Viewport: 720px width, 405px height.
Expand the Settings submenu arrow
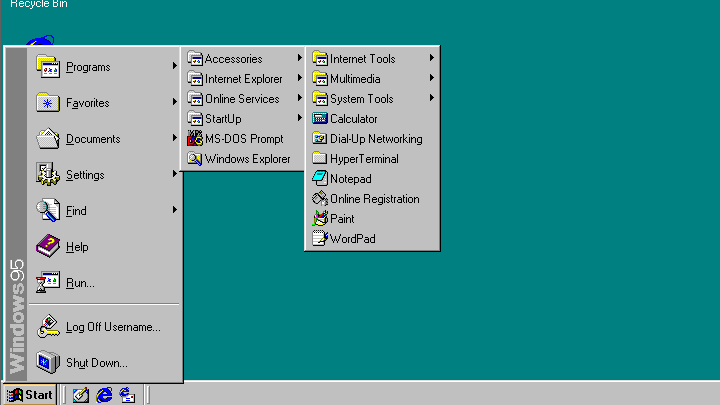(174, 174)
